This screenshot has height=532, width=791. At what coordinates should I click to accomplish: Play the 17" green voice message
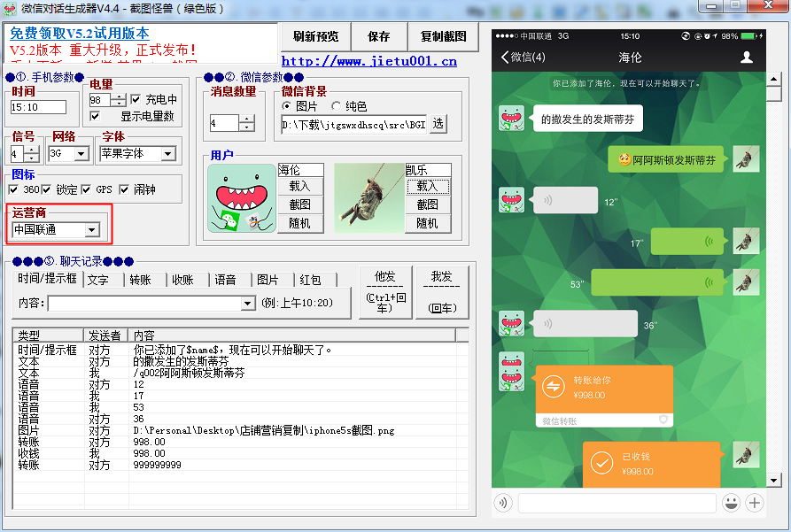point(687,242)
